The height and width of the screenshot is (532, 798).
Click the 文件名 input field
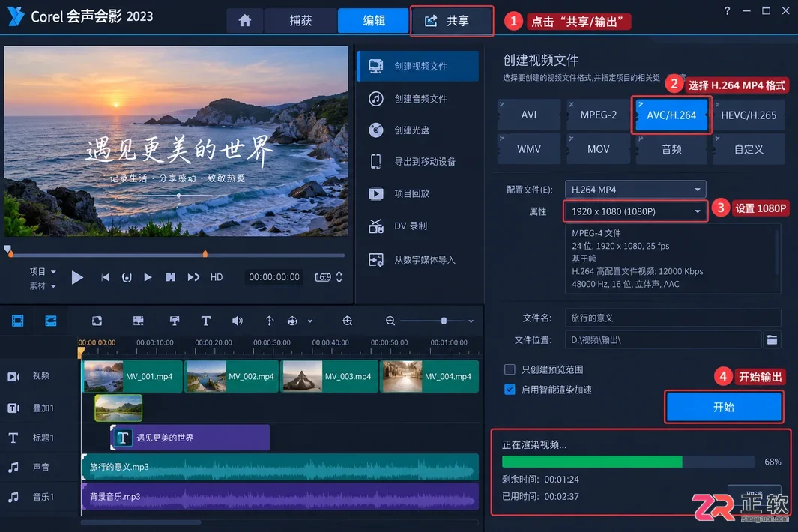click(673, 318)
